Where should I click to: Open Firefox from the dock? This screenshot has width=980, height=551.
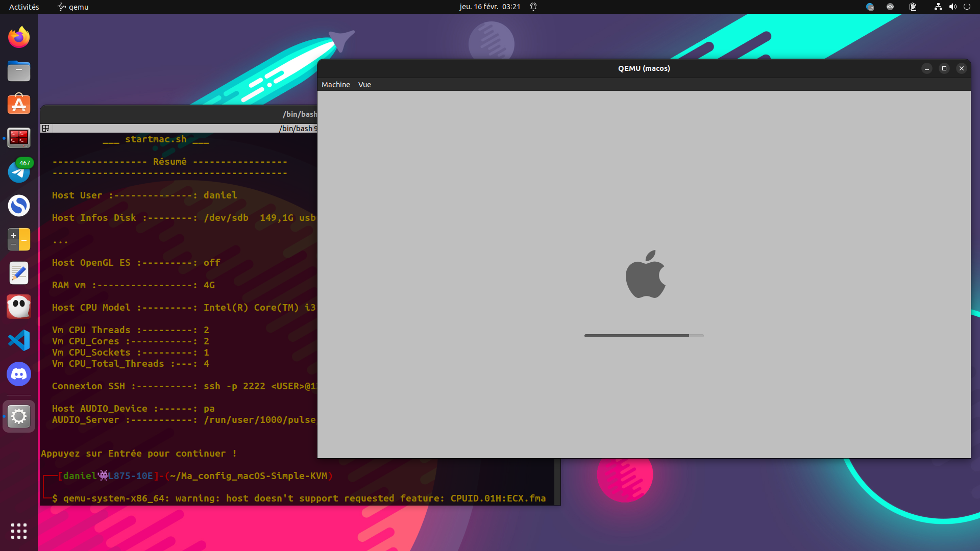(x=19, y=37)
